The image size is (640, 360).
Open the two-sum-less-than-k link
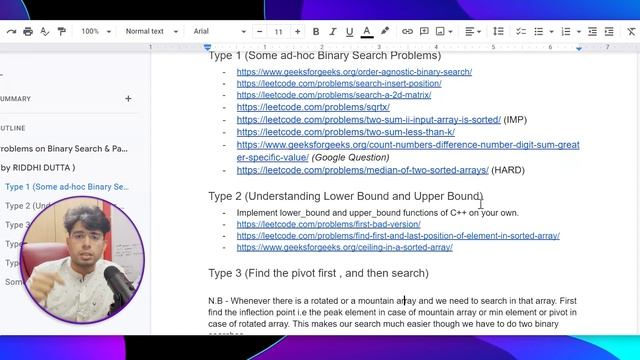tap(346, 132)
